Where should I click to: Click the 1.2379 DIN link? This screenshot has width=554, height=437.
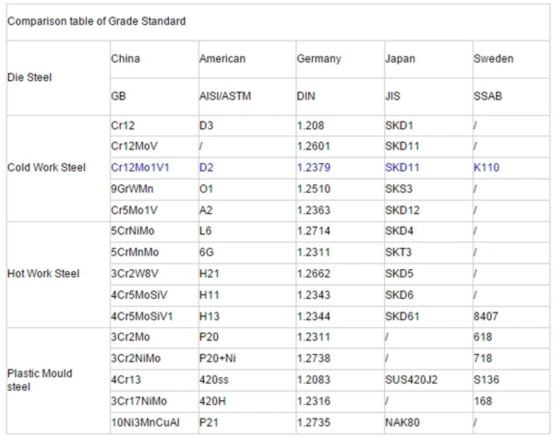click(x=313, y=167)
